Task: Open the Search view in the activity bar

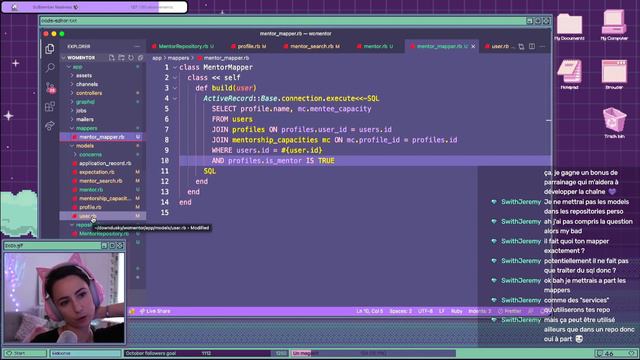Action: tap(50, 68)
